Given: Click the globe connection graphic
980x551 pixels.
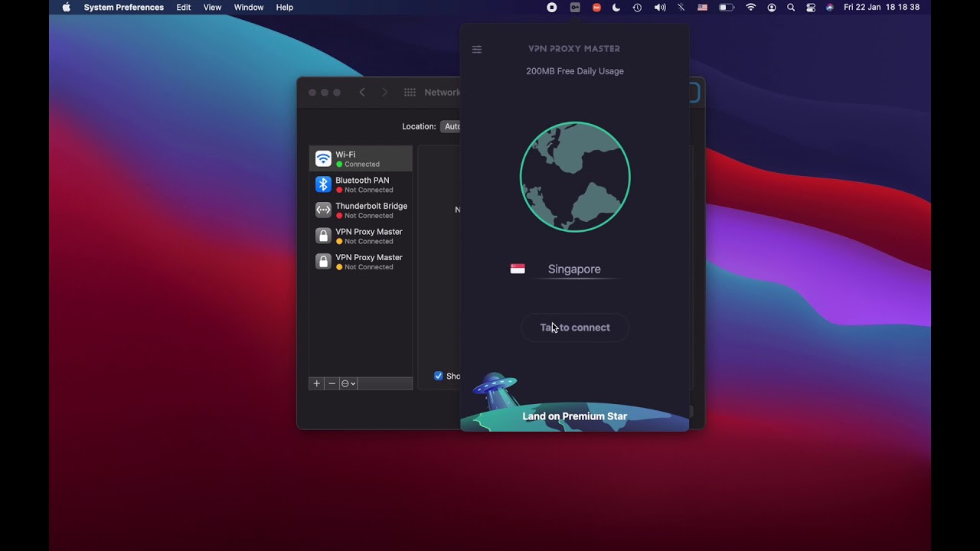Looking at the screenshot, I should click(x=575, y=177).
